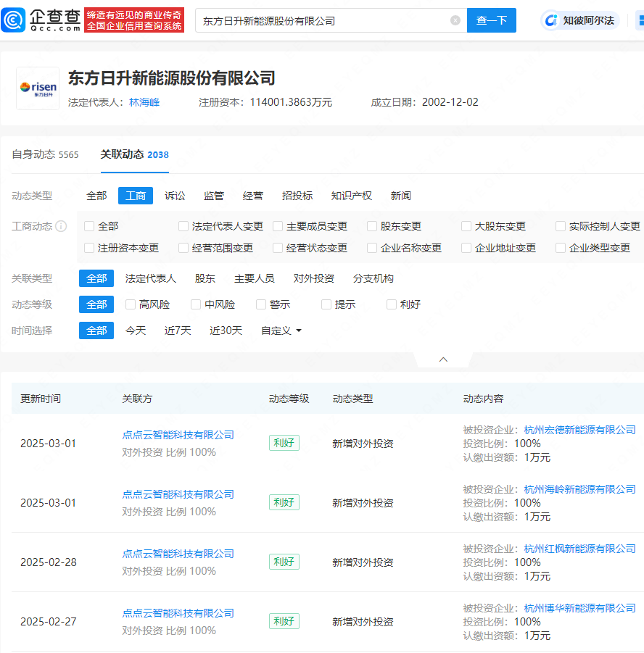
Task: Check the 大股东变更 checkbox
Action: 466,226
